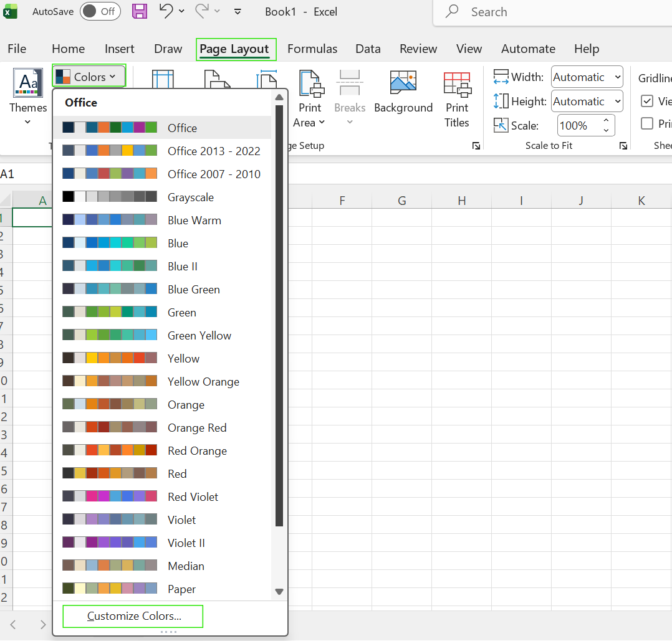Viewport: 672px width, 641px height.
Task: Decrease the Scale percentage spinner
Action: pyautogui.click(x=606, y=131)
